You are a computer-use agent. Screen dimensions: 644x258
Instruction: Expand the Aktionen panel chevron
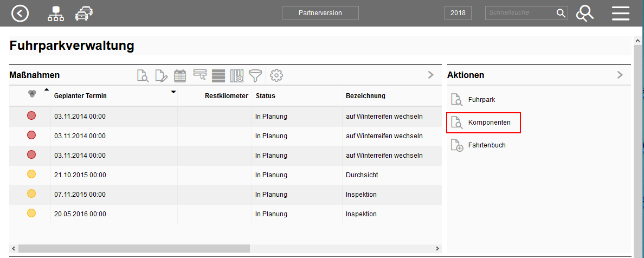620,75
